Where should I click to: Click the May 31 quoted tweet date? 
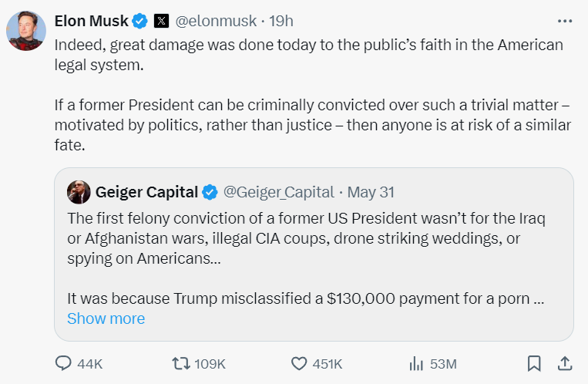pyautogui.click(x=371, y=192)
